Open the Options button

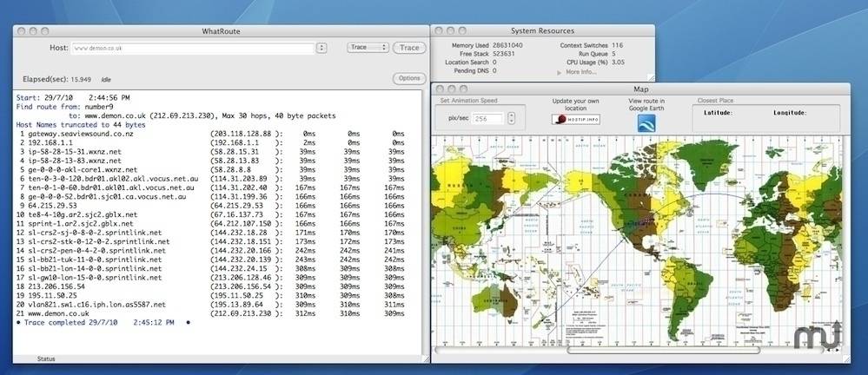click(408, 78)
